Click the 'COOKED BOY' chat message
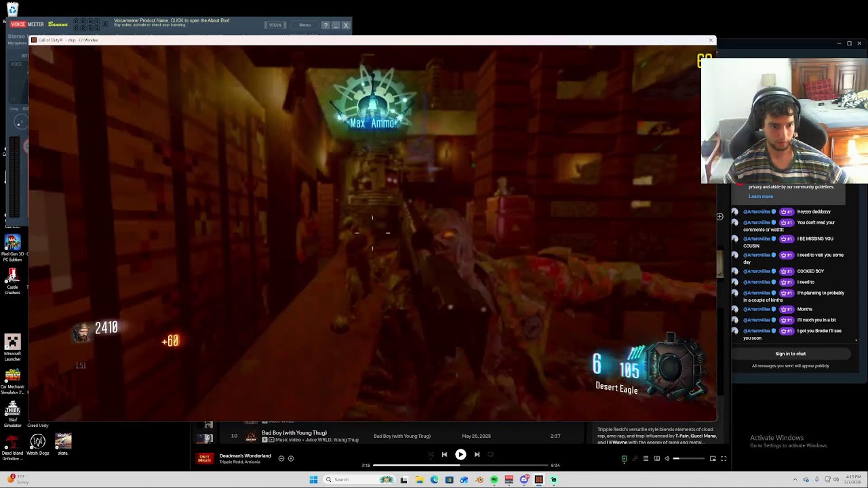 tap(810, 271)
